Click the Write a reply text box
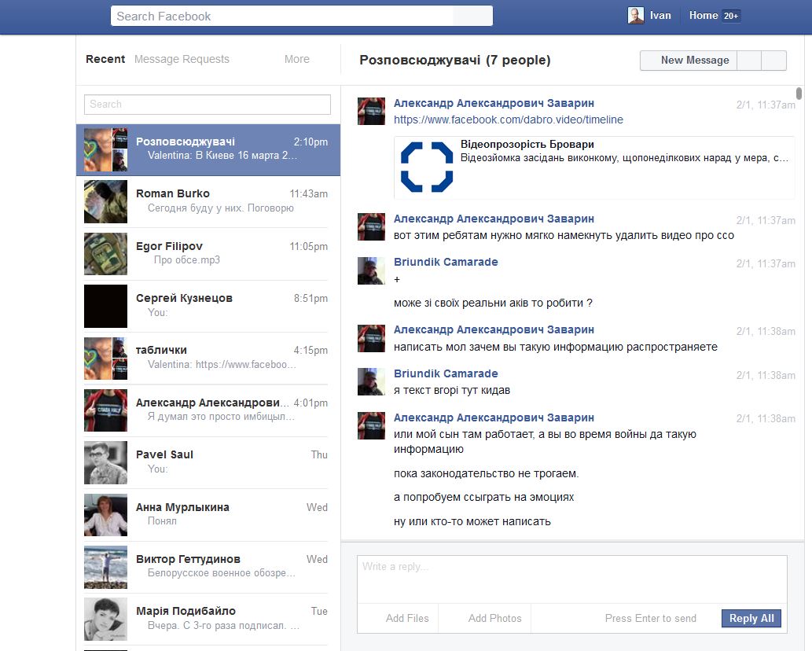The height and width of the screenshot is (651, 812). [x=571, y=579]
